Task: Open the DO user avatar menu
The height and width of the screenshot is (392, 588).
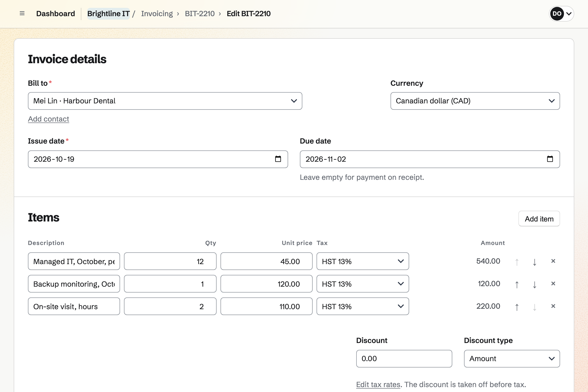Action: 561,13
